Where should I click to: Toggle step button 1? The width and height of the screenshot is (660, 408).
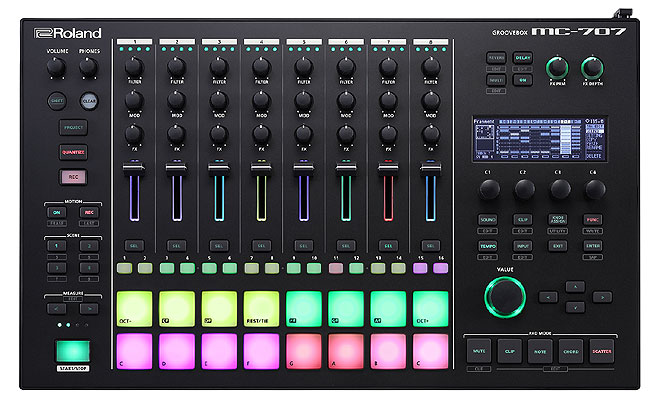pyautogui.click(x=124, y=268)
